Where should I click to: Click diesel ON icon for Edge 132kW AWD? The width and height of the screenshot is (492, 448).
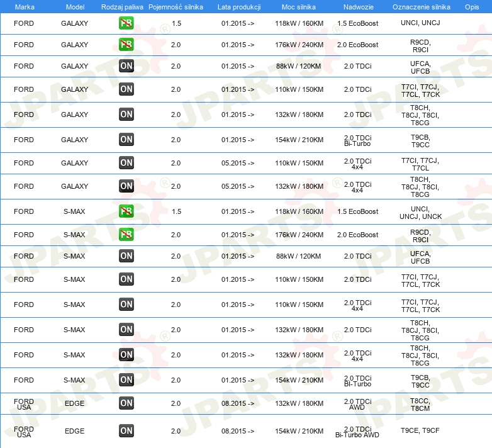point(126,403)
